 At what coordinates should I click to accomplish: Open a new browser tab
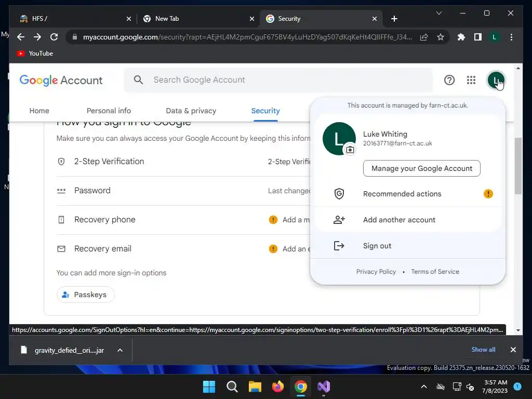394,19
